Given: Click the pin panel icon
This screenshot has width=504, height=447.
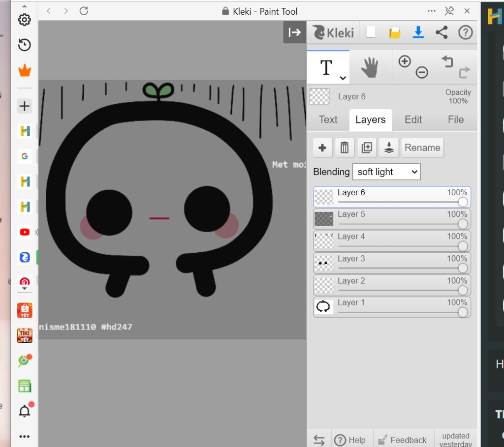Looking at the screenshot, I should (449, 11).
